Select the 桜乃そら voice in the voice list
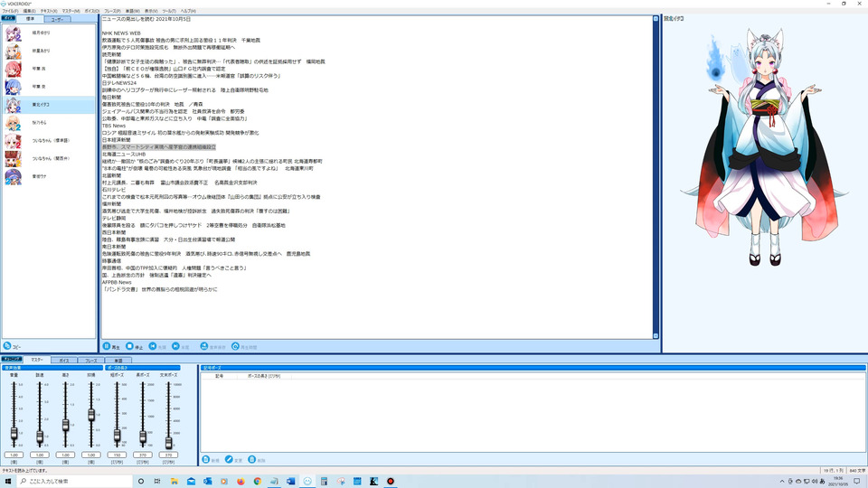868x488 pixels. 49,123
